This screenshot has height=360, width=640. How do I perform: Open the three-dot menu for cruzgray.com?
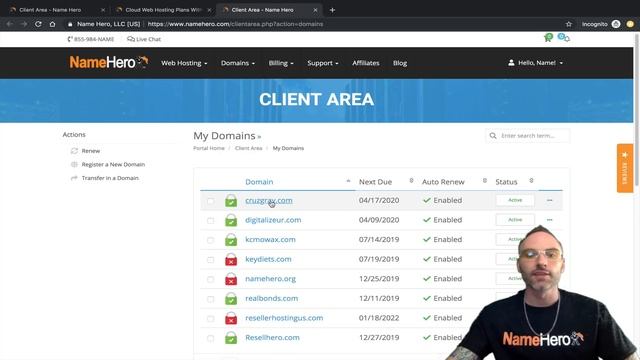coord(549,200)
